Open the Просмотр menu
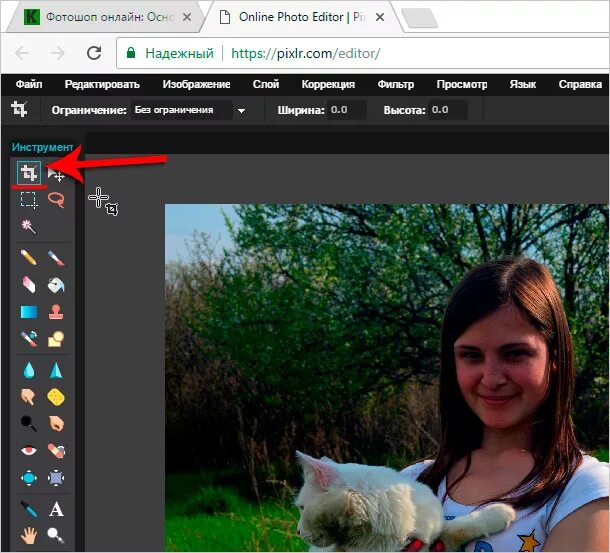Viewport: 610px width, 553px height. pos(462,84)
